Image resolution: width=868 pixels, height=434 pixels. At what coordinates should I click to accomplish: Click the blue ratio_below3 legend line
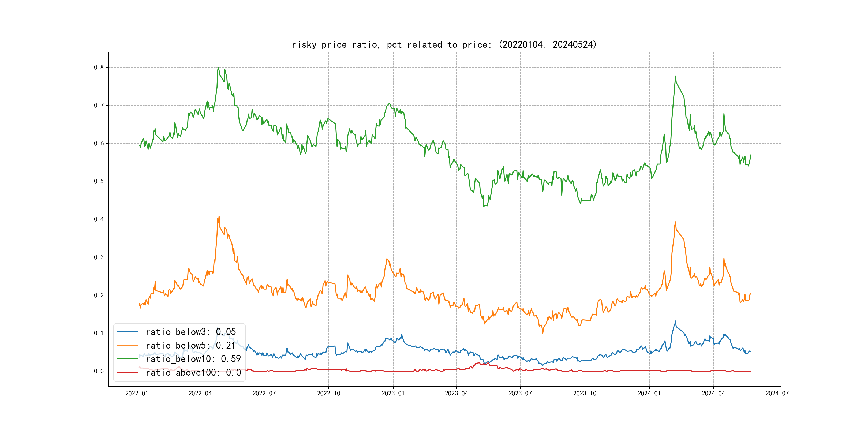(127, 332)
